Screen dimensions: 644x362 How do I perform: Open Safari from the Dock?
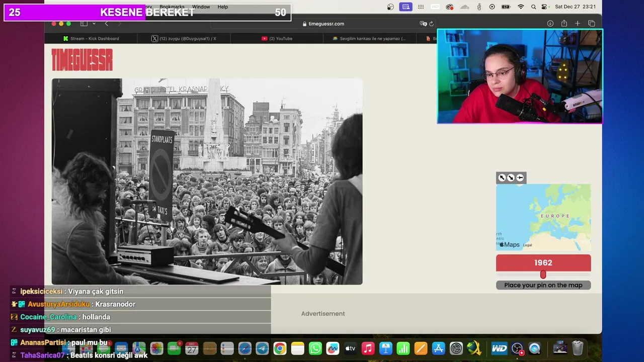[x=245, y=348]
